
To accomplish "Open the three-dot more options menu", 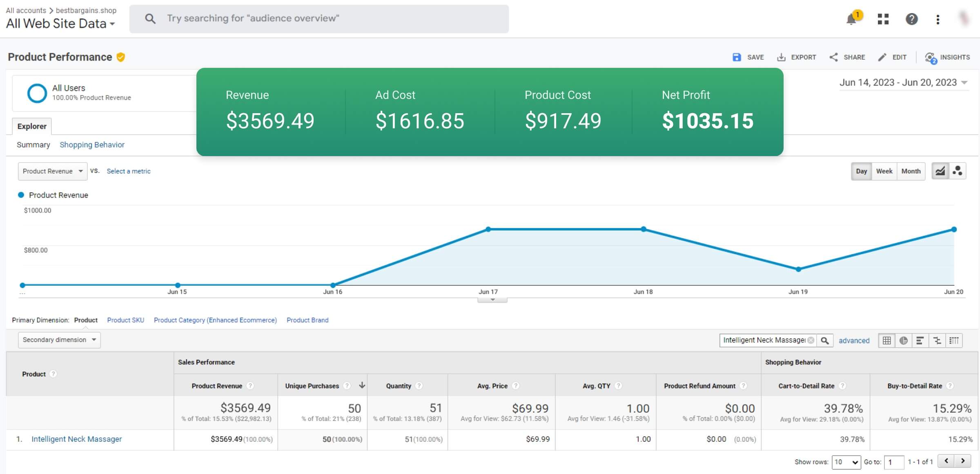I will 938,19.
